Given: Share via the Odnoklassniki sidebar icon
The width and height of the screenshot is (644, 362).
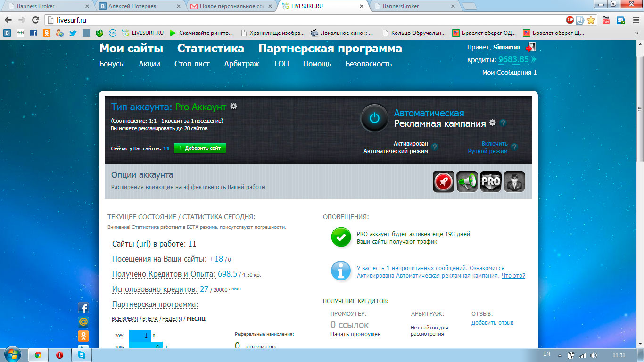Looking at the screenshot, I should 83,336.
